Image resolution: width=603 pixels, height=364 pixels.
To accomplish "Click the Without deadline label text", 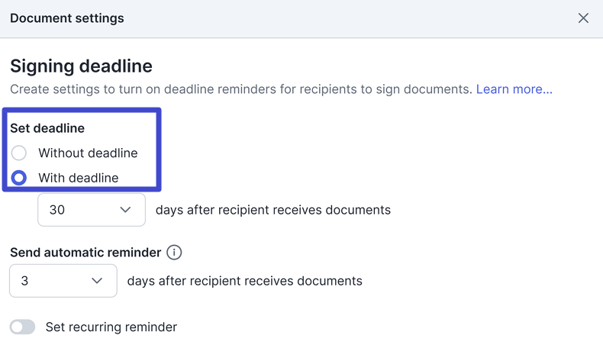I will pyautogui.click(x=88, y=153).
